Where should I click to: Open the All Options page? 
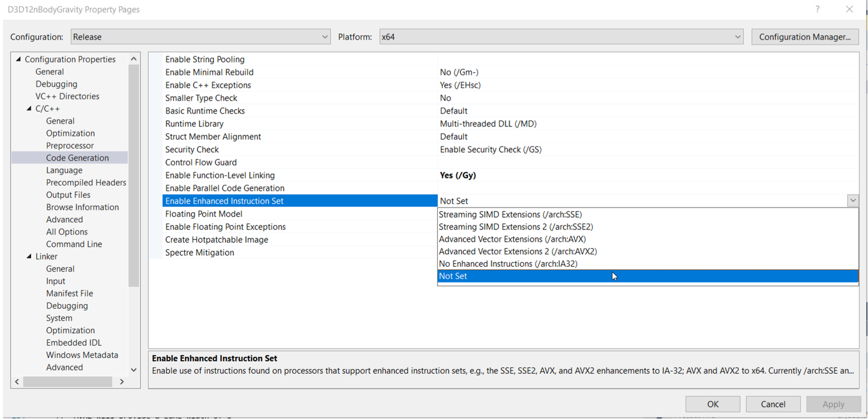tap(67, 232)
